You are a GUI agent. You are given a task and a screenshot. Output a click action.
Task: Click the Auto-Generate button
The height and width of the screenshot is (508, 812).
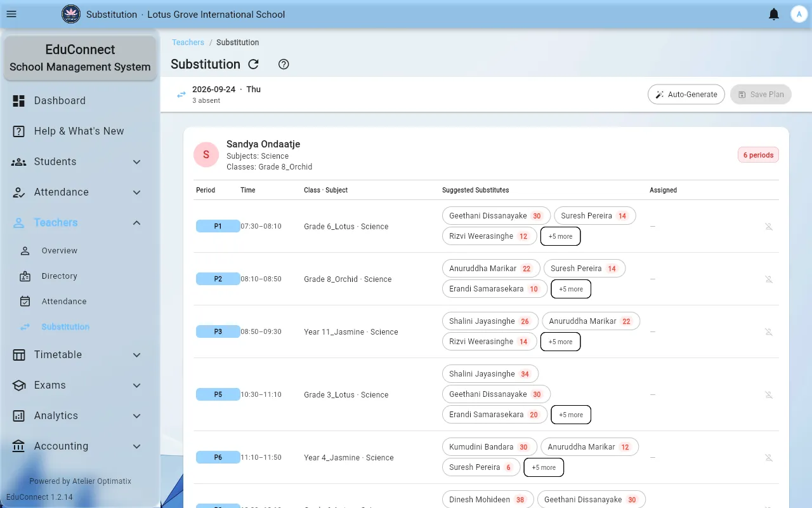tap(686, 94)
